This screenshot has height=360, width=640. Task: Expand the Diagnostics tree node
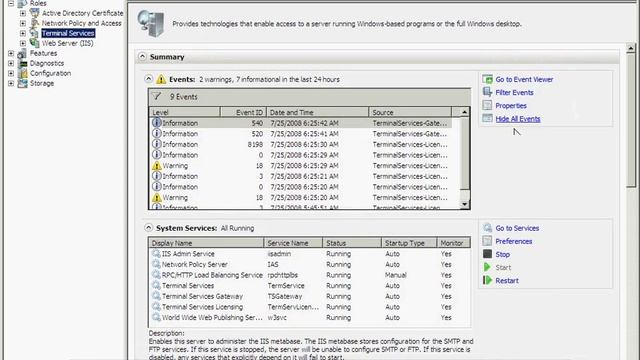[11, 63]
